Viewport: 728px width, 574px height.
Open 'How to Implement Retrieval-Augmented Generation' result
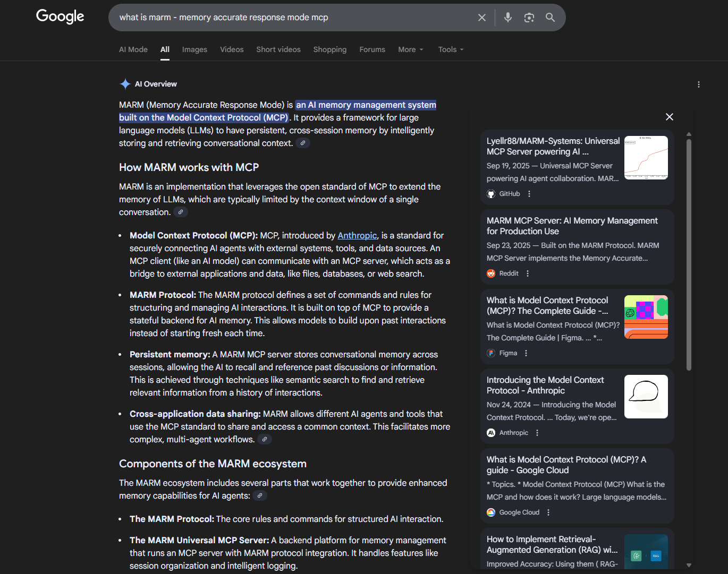point(552,544)
